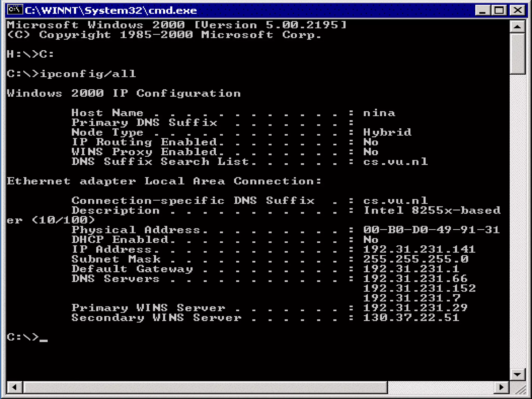Image resolution: width=532 pixels, height=399 pixels.
Task: Click the window resize grip corner
Action: point(520,389)
